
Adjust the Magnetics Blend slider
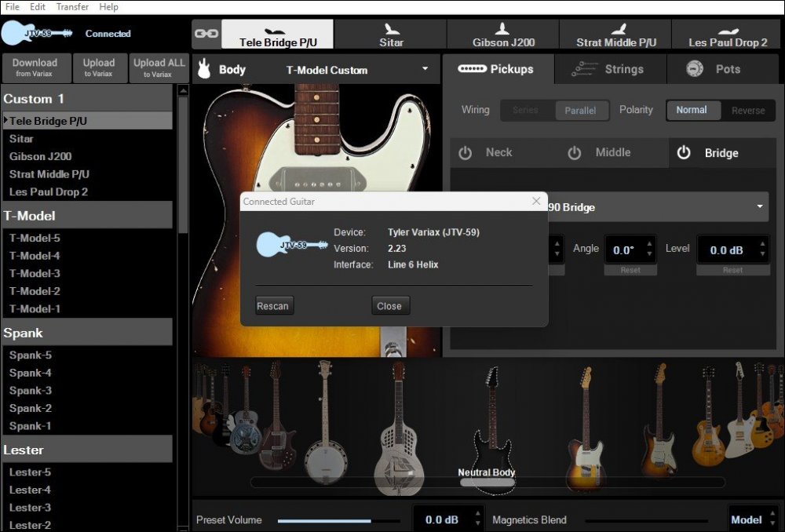pos(646,520)
